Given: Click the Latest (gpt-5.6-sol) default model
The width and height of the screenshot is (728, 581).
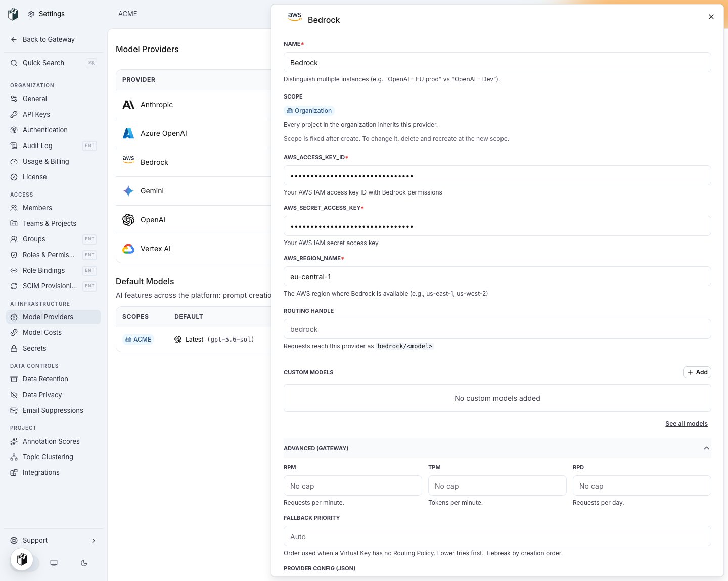Looking at the screenshot, I should [214, 340].
